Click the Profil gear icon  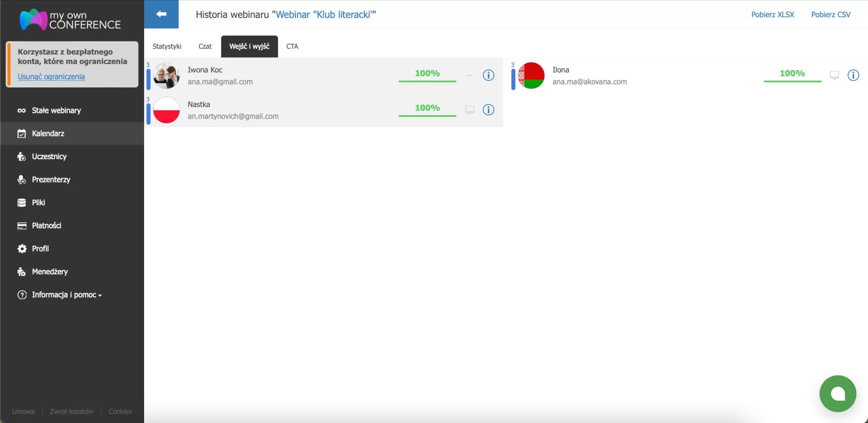click(x=22, y=249)
